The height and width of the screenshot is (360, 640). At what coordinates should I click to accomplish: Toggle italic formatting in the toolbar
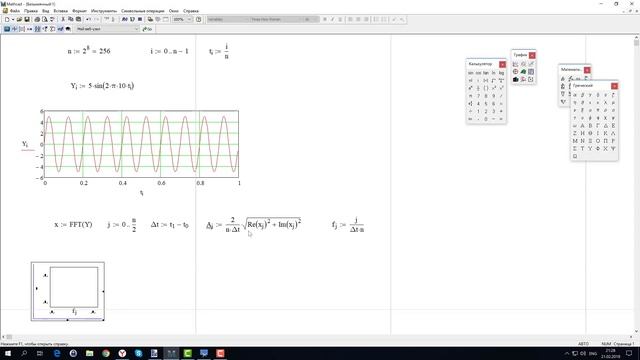pos(332,19)
